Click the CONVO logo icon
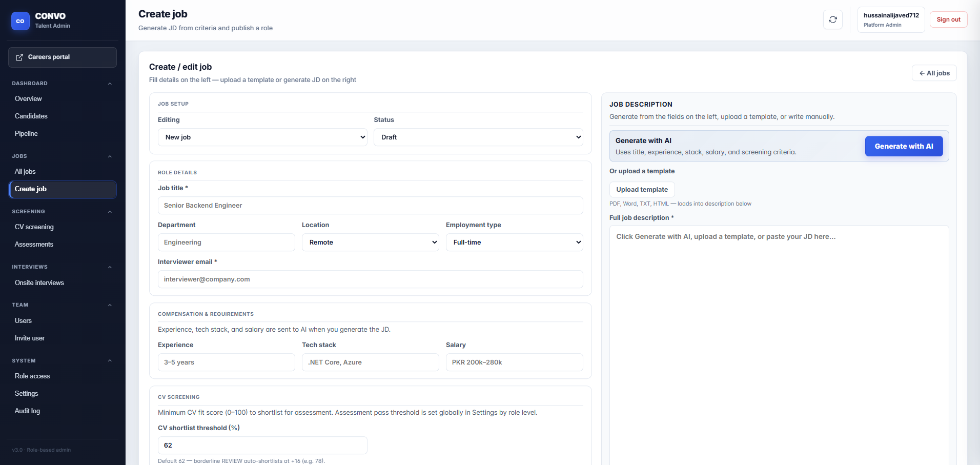Viewport: 980px width, 465px height. pos(21,21)
